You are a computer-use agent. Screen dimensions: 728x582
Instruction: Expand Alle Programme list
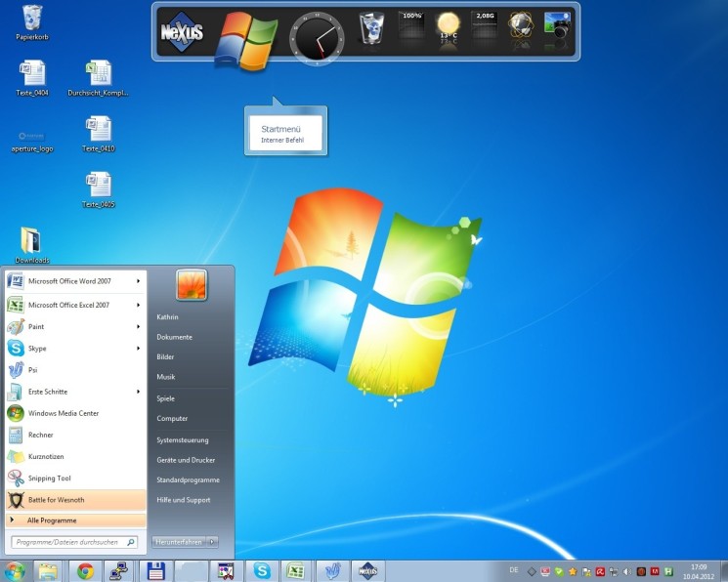pos(75,520)
